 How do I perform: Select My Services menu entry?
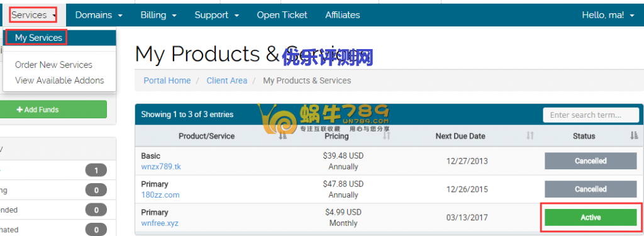(38, 38)
